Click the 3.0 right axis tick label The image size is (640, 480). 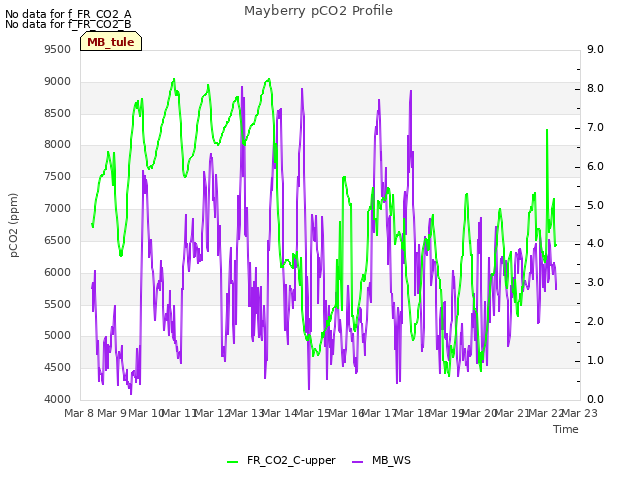tap(595, 282)
